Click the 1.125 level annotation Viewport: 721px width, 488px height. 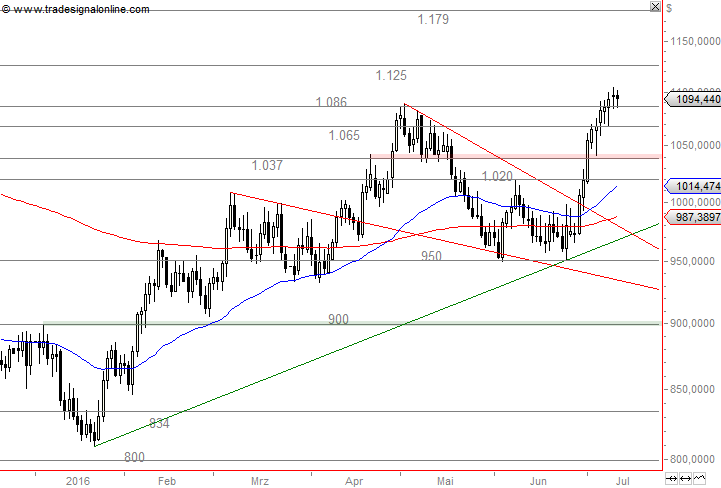click(391, 76)
